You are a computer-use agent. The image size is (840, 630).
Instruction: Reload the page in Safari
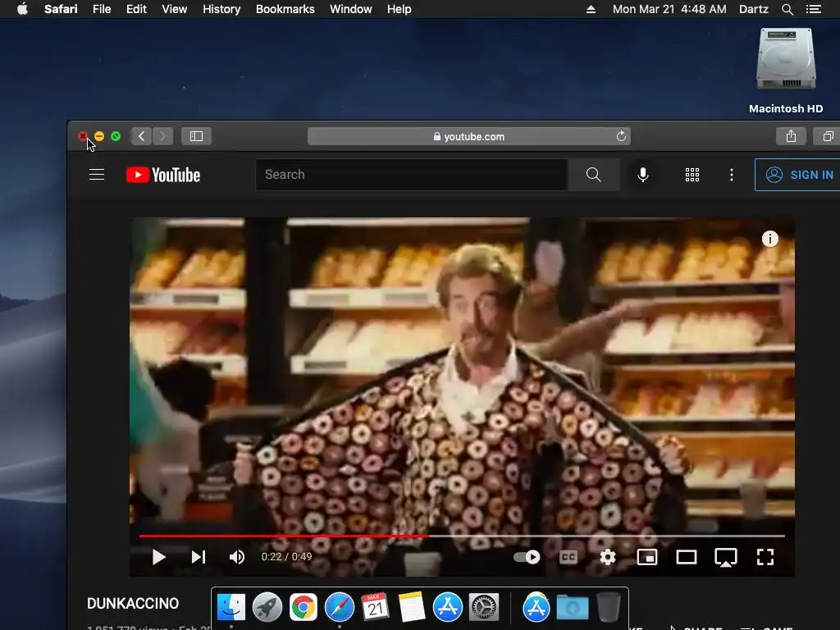click(x=621, y=136)
